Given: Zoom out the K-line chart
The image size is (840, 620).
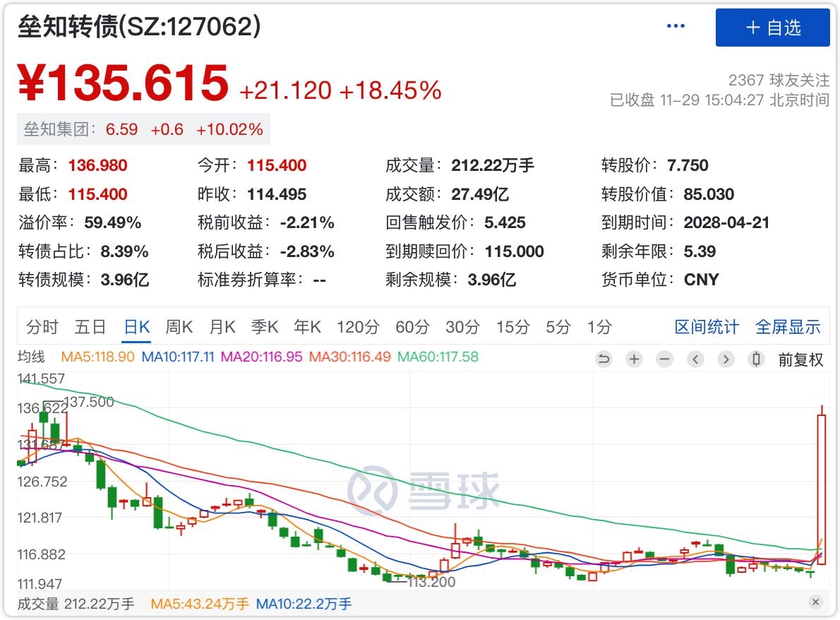Looking at the screenshot, I should tap(664, 359).
